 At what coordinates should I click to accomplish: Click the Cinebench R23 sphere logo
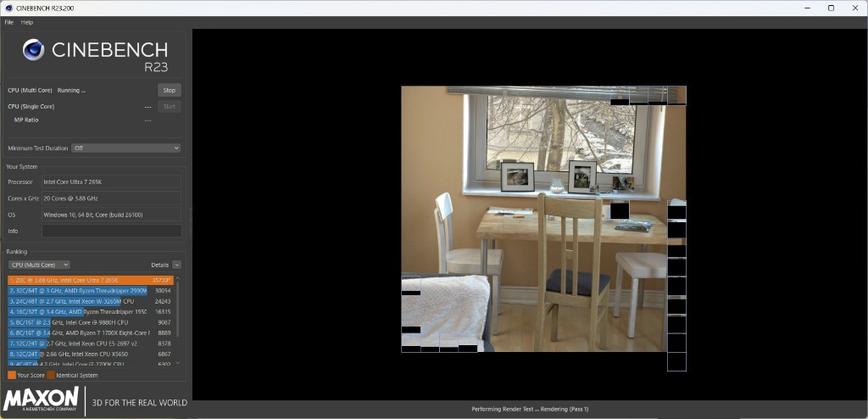click(x=33, y=50)
